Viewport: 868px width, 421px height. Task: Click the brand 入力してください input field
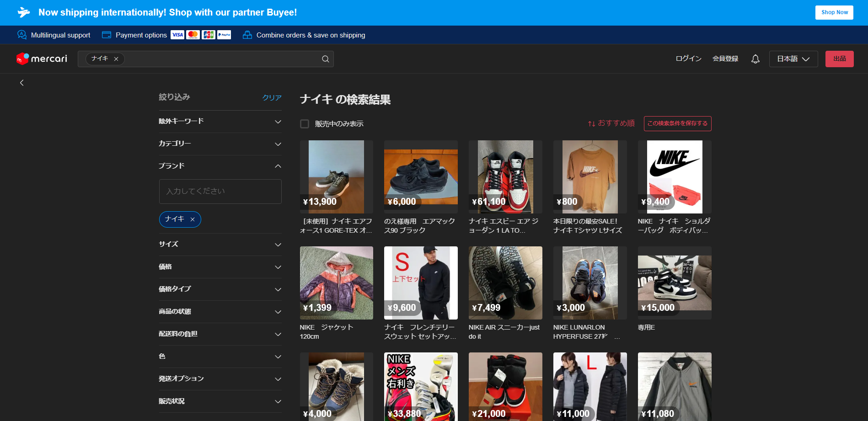tap(220, 191)
